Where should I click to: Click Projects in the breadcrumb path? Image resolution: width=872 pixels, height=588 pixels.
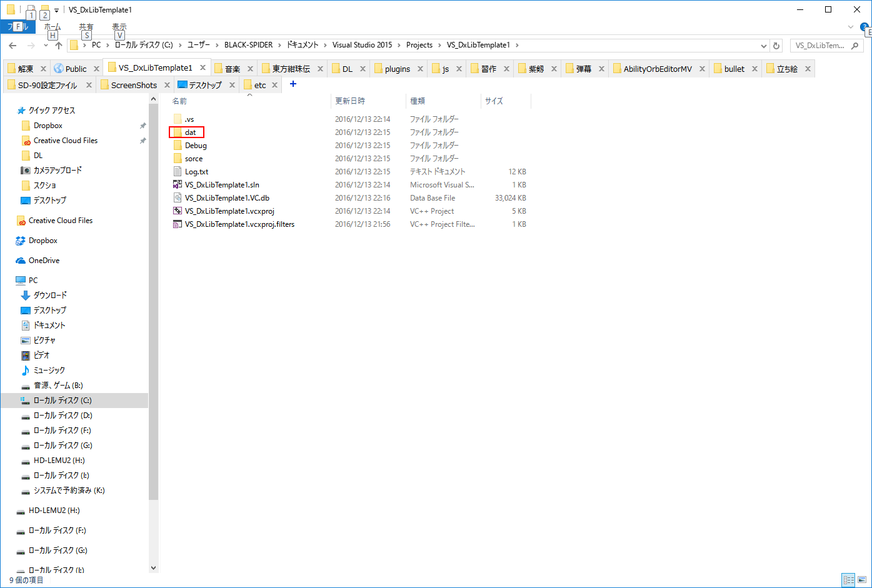click(419, 45)
